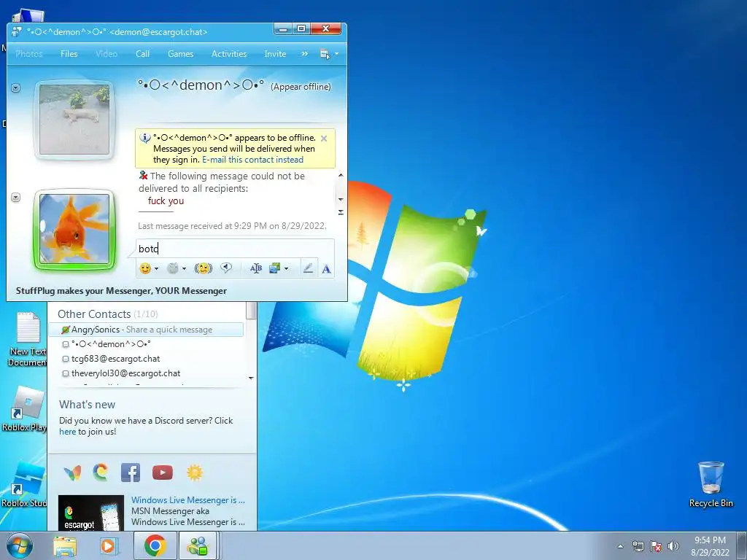The image size is (747, 560).
Task: Open the Action Center flag tray icon
Action: pyautogui.click(x=656, y=546)
